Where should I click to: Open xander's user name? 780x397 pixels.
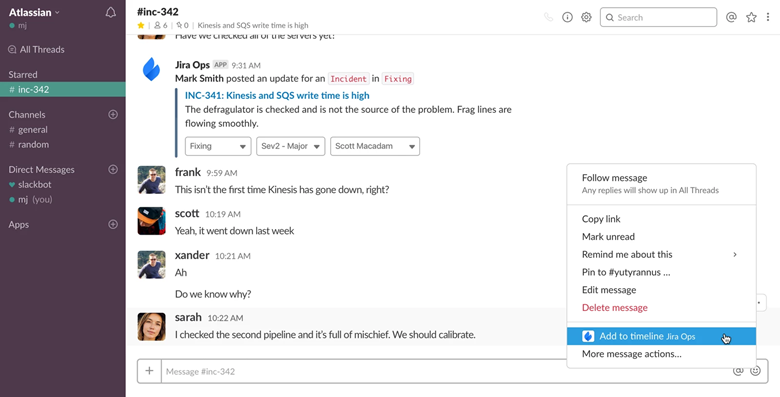[x=192, y=255]
